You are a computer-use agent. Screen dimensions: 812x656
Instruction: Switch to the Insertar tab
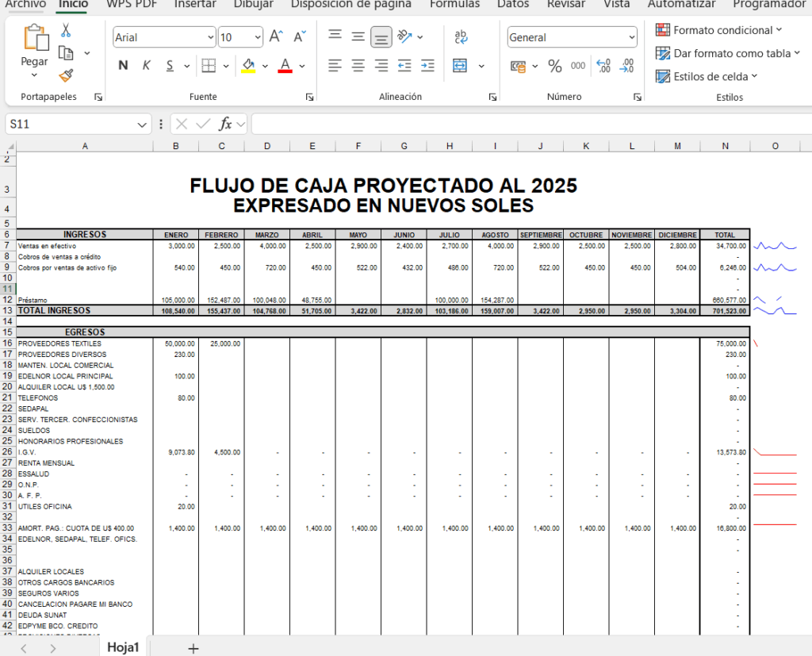click(195, 4)
